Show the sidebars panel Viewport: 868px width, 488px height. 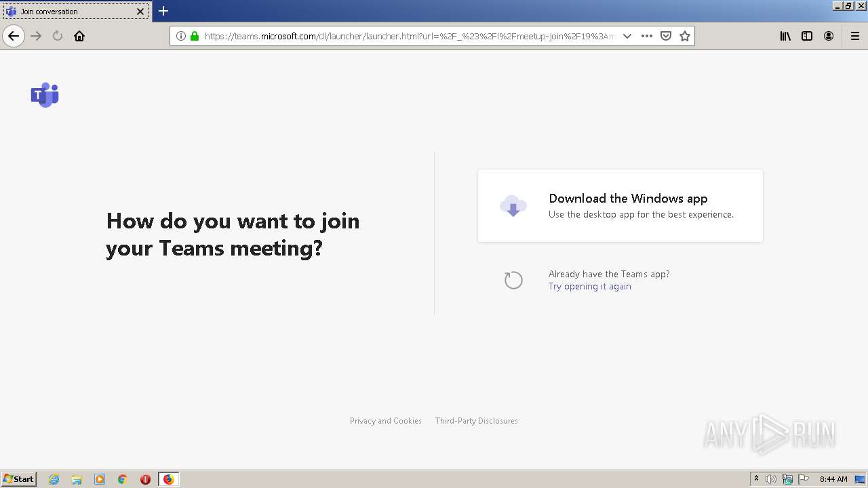807,36
